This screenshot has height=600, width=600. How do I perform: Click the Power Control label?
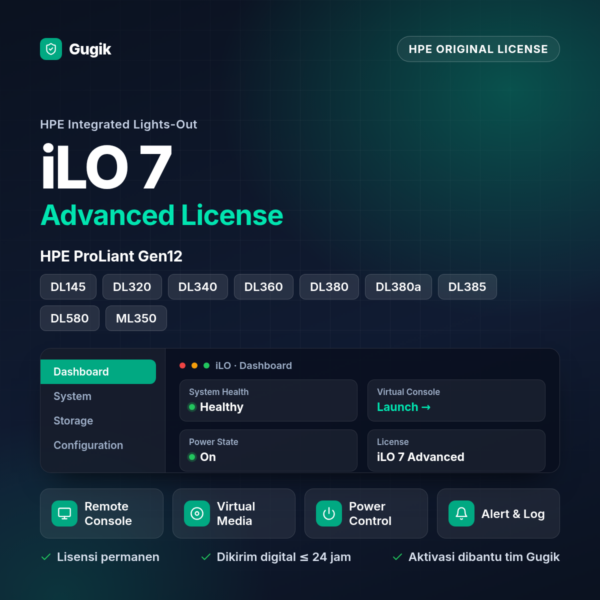(370, 514)
